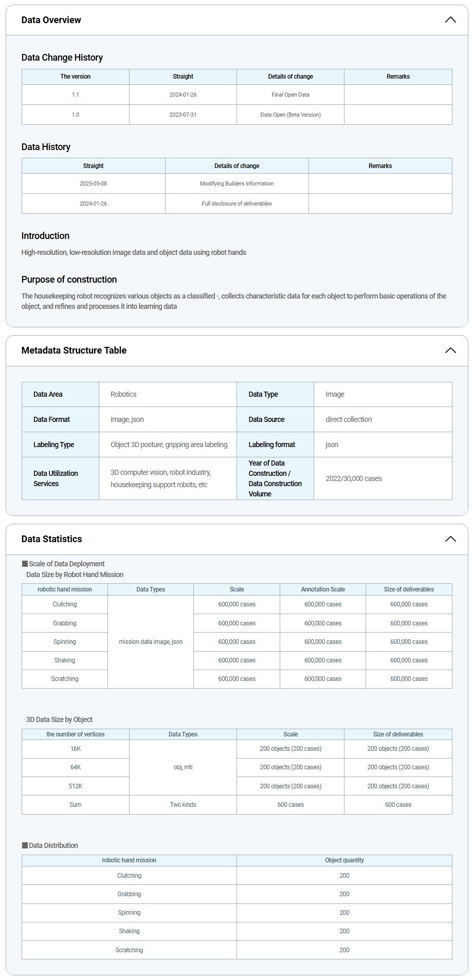Select the direct collection data source value
The image size is (472, 980).
(349, 419)
